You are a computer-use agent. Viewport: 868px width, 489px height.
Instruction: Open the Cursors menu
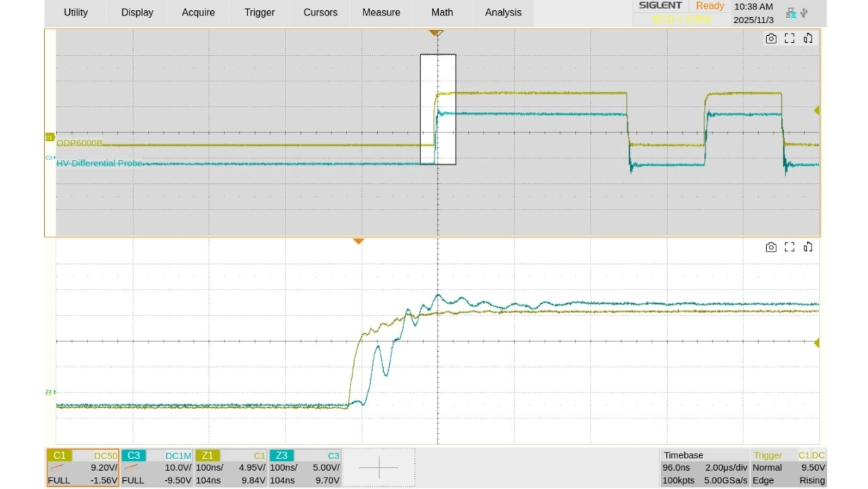point(320,12)
